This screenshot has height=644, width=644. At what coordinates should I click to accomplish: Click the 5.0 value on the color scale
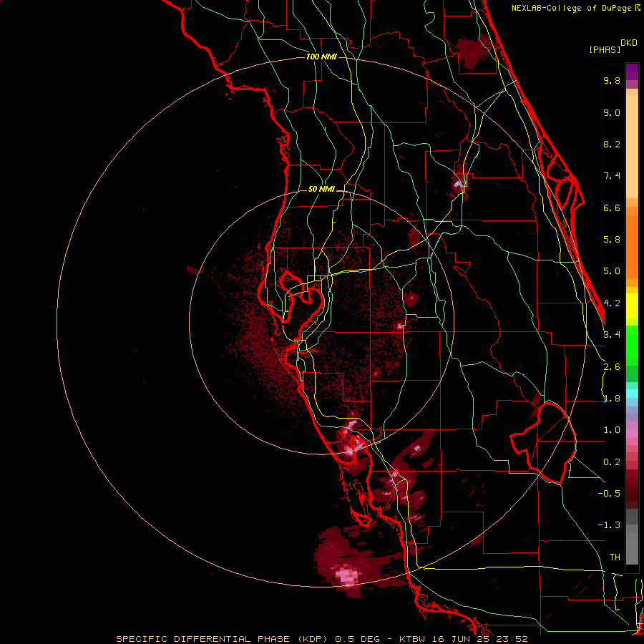(612, 271)
